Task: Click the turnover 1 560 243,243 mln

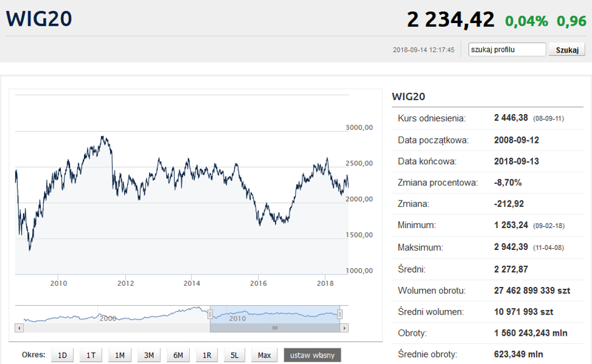Action: 531,333
